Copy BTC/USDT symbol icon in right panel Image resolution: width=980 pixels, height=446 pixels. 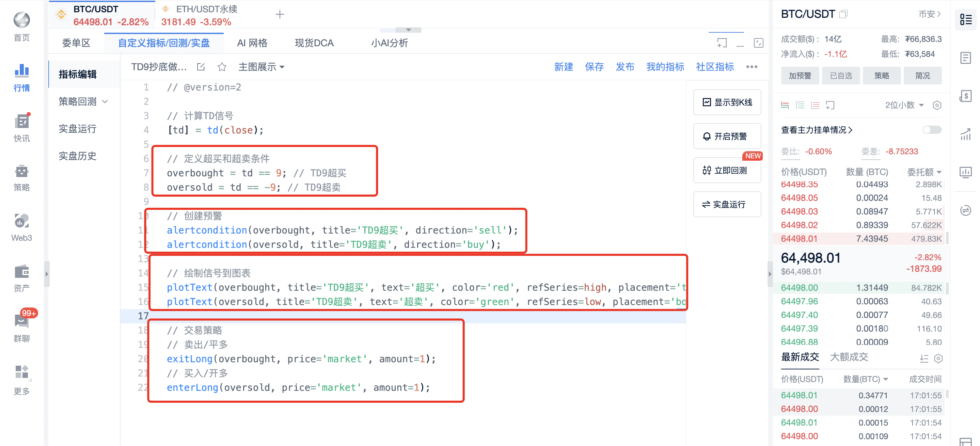[x=843, y=14]
